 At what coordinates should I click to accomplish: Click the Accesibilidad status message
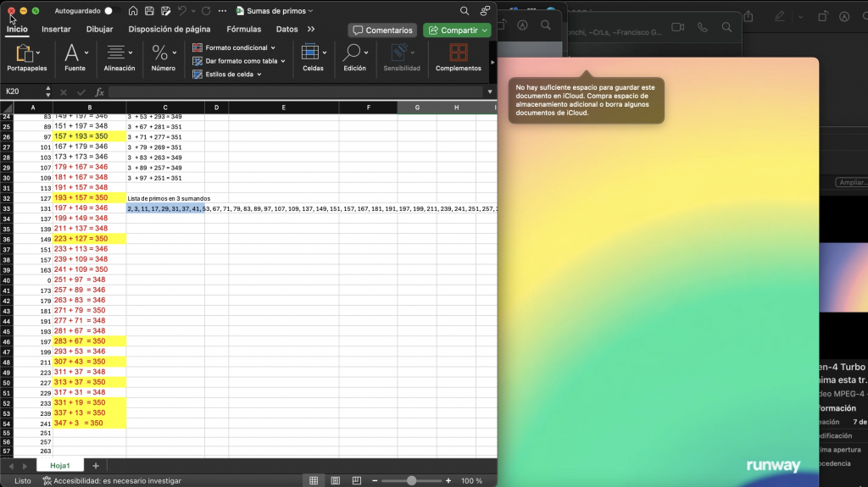point(117,480)
